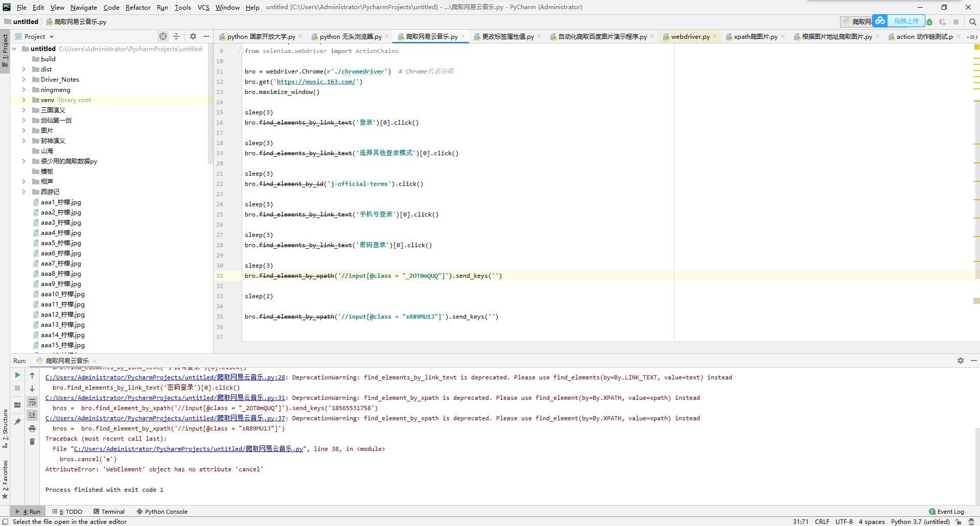Switch to the webdriver.py tab
The width and height of the screenshot is (980, 526).
coord(690,37)
